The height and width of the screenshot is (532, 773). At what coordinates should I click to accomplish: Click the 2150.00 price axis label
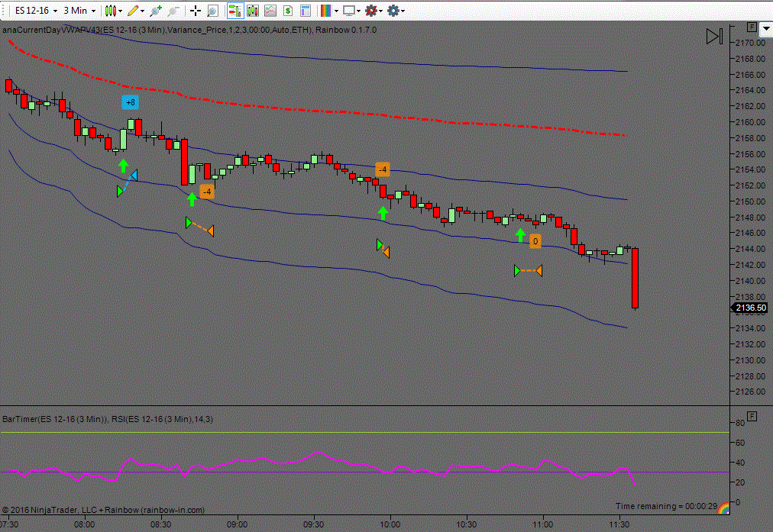tap(750, 202)
